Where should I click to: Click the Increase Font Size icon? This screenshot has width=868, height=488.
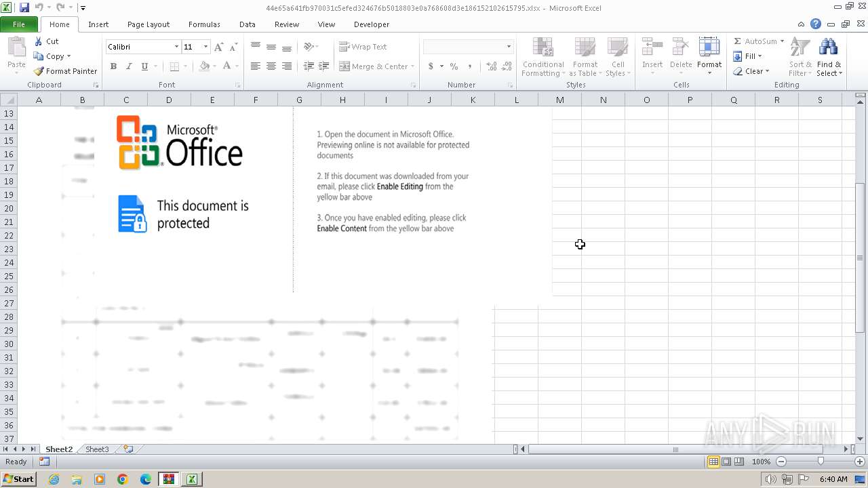pyautogui.click(x=218, y=47)
